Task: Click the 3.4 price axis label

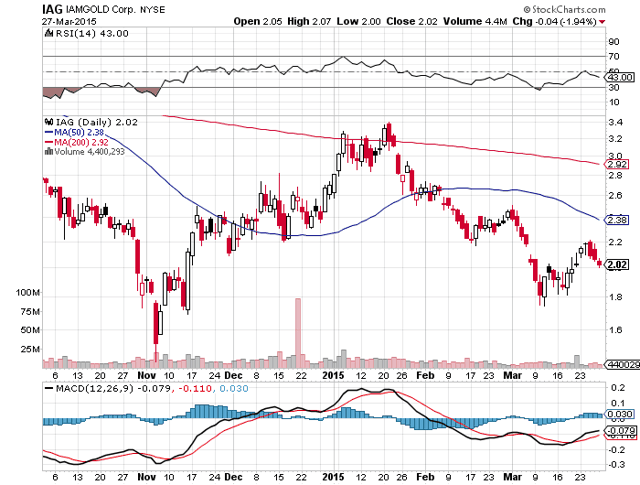Action: click(615, 122)
